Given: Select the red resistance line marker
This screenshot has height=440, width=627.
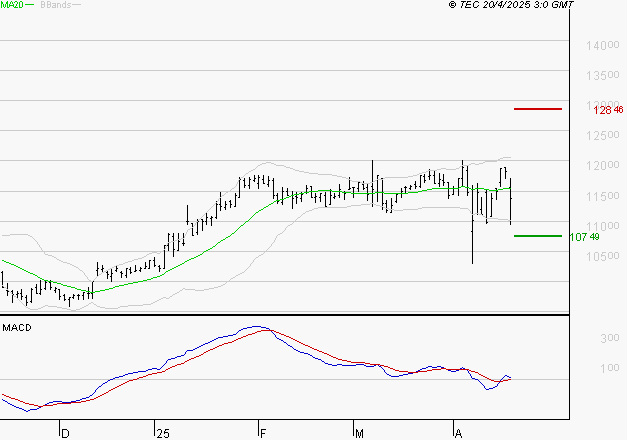Looking at the screenshot, I should coord(538,109).
